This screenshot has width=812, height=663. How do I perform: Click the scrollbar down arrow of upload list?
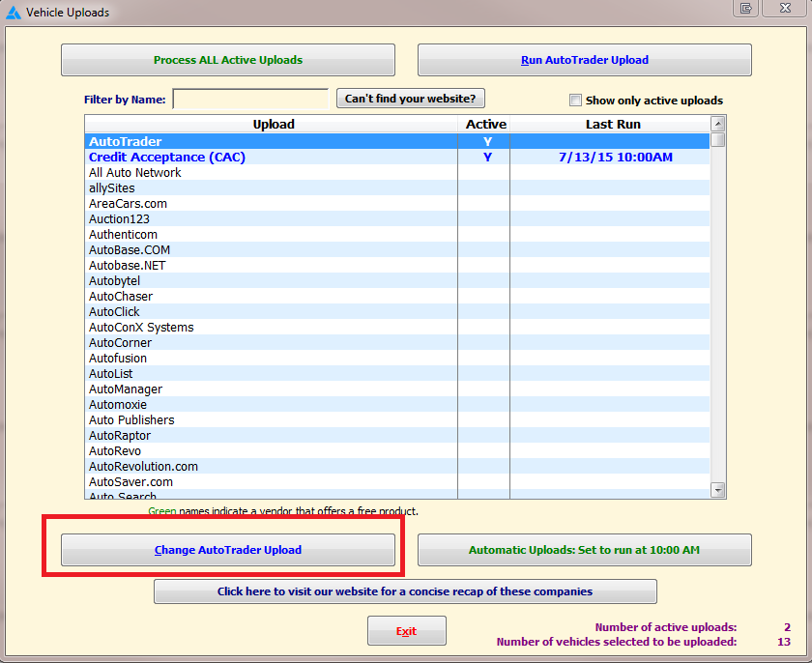(717, 490)
